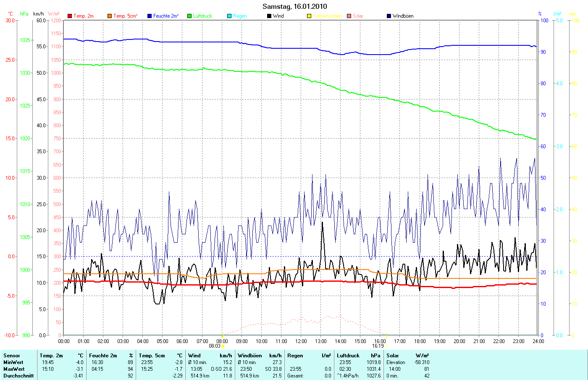Click the hPa axis unit label

click(x=24, y=14)
